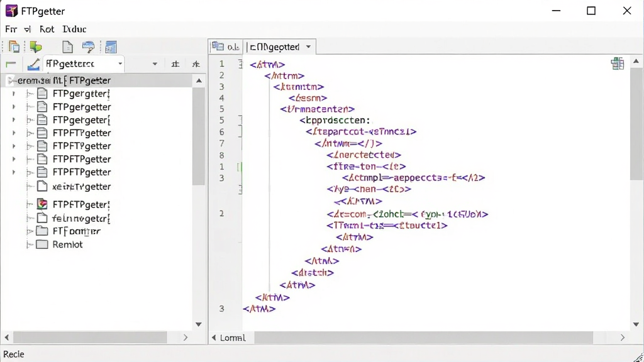Click the folder icon next to Remlot

(x=42, y=244)
